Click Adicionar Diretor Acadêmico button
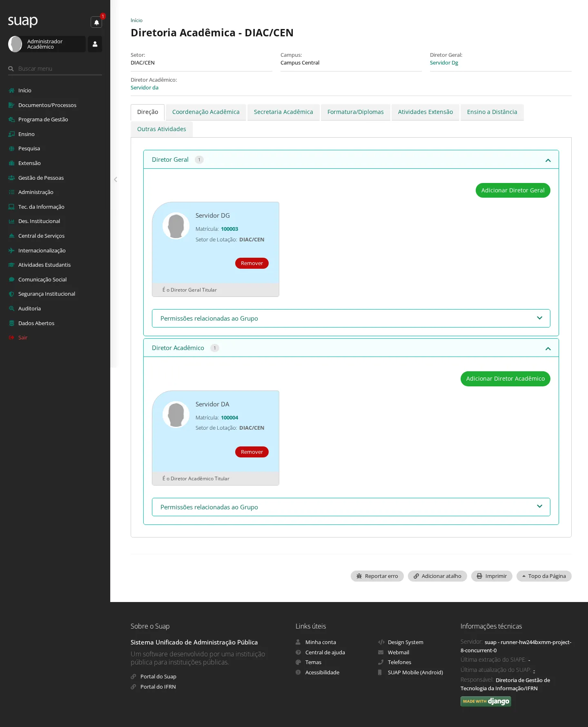Image resolution: width=588 pixels, height=727 pixels. [506, 379]
